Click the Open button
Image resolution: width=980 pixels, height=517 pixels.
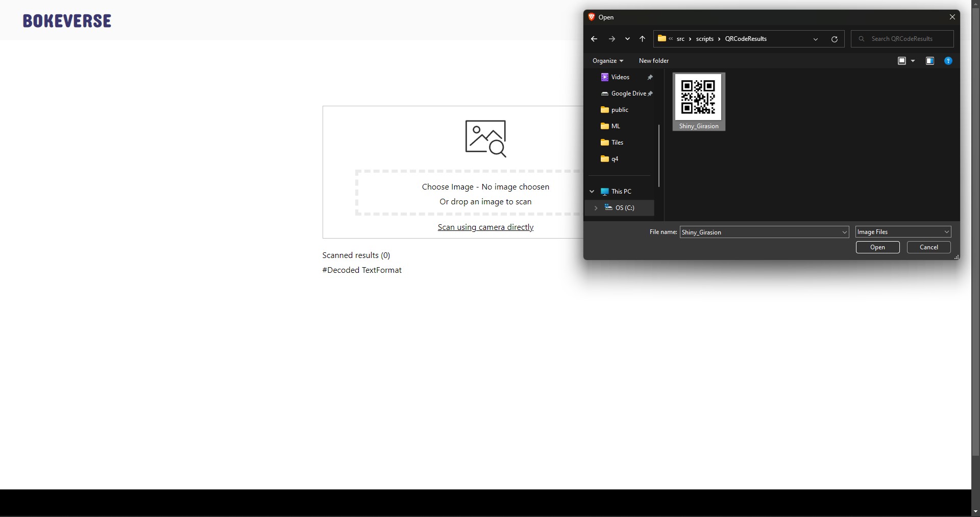pyautogui.click(x=877, y=247)
